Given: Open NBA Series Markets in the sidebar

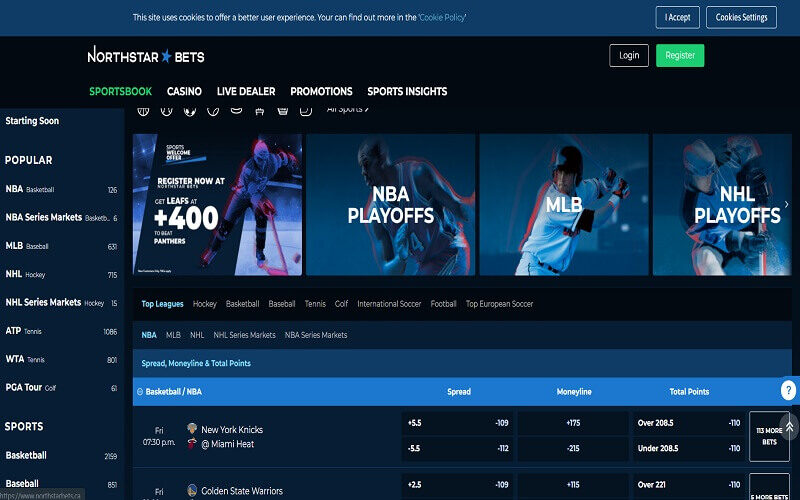Looking at the screenshot, I should (61, 217).
